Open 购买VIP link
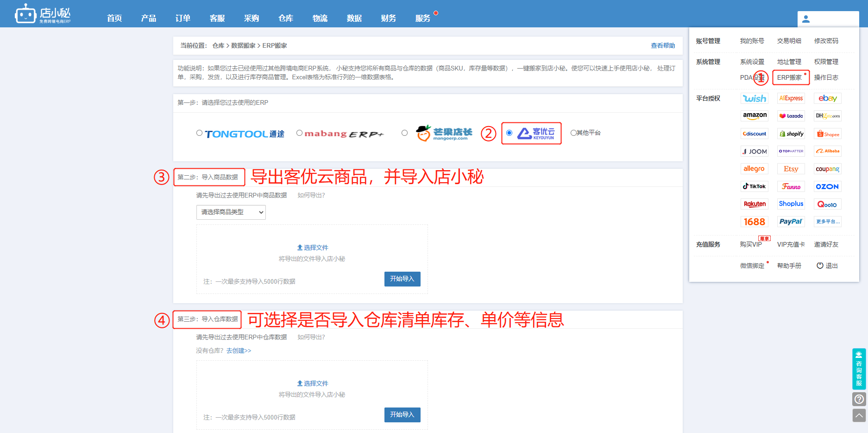 pyautogui.click(x=751, y=245)
